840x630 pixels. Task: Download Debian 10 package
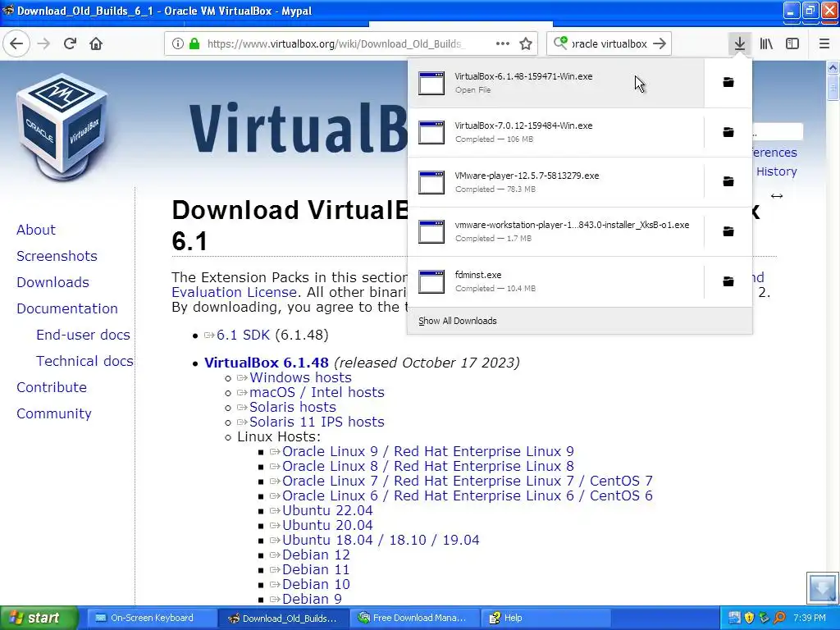pos(316,584)
